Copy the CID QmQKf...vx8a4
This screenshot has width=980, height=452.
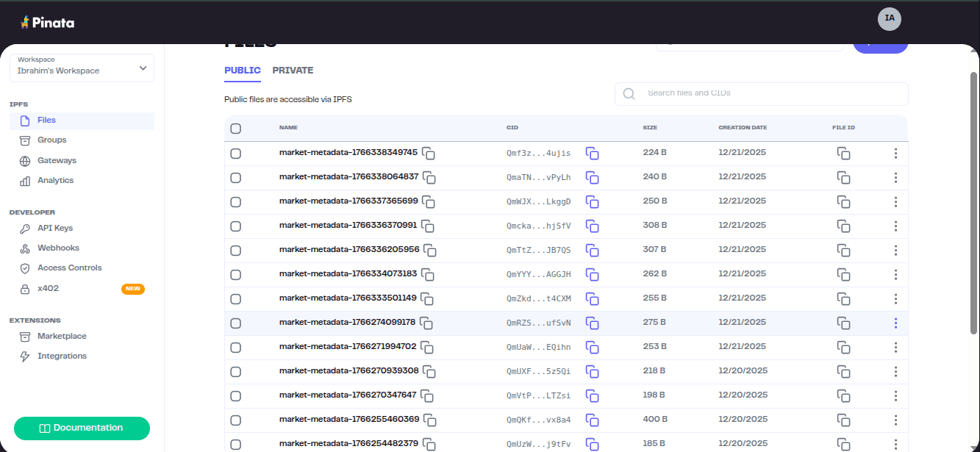coord(593,420)
